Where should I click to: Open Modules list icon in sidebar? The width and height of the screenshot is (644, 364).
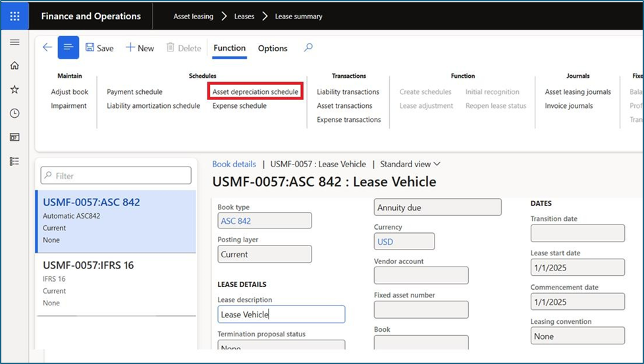click(x=14, y=161)
